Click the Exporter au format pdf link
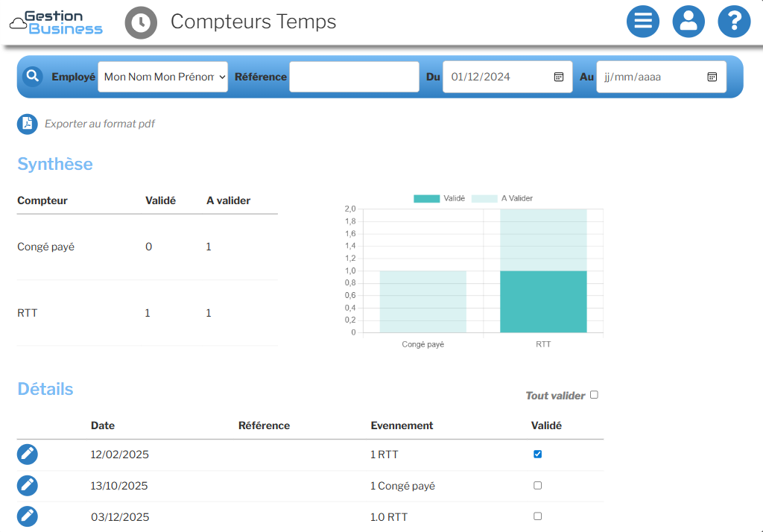 [x=100, y=124]
